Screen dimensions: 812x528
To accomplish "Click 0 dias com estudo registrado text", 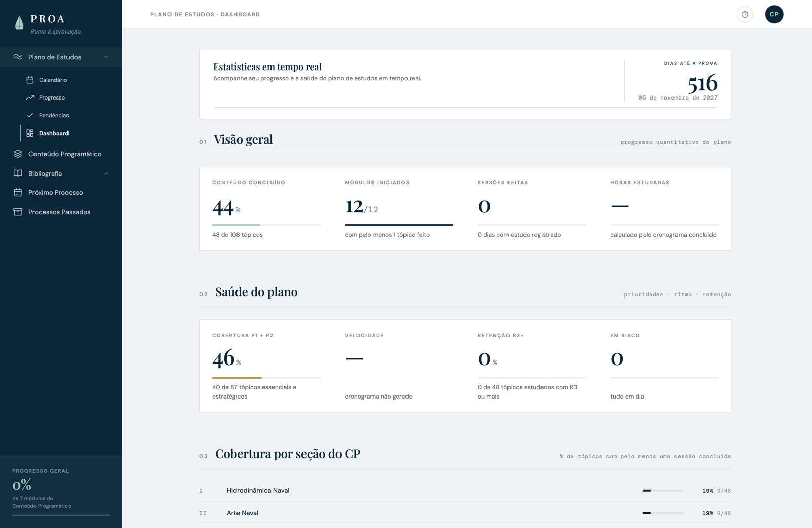I will pyautogui.click(x=519, y=235).
